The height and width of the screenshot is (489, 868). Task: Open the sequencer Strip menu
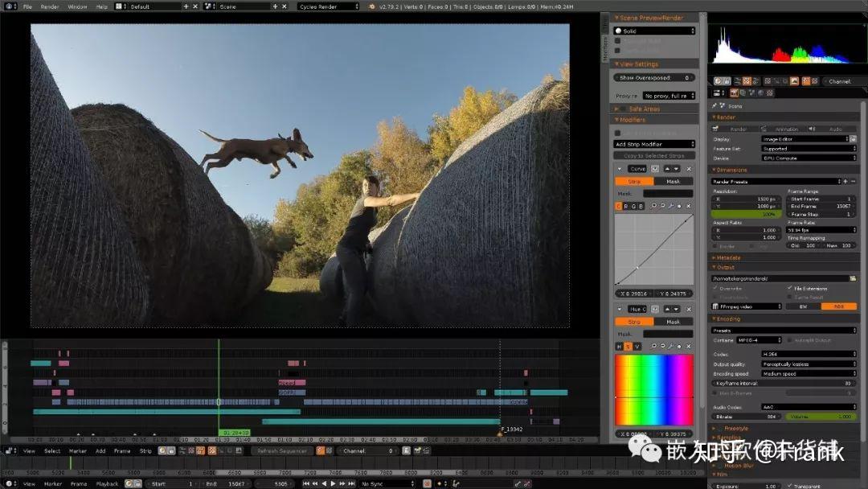pos(145,450)
